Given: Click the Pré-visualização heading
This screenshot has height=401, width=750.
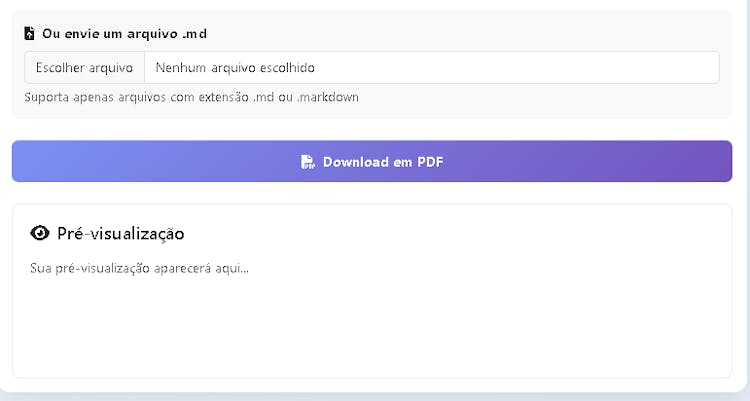Looking at the screenshot, I should pos(120,234).
